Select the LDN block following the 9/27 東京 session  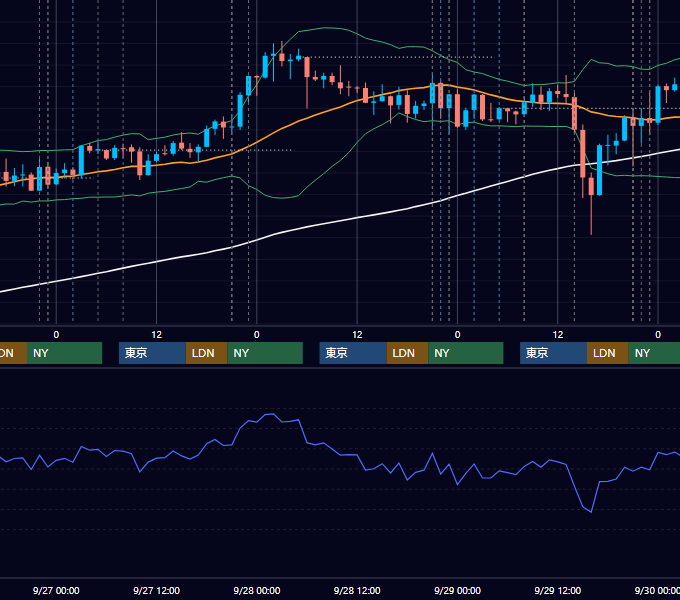click(206, 353)
